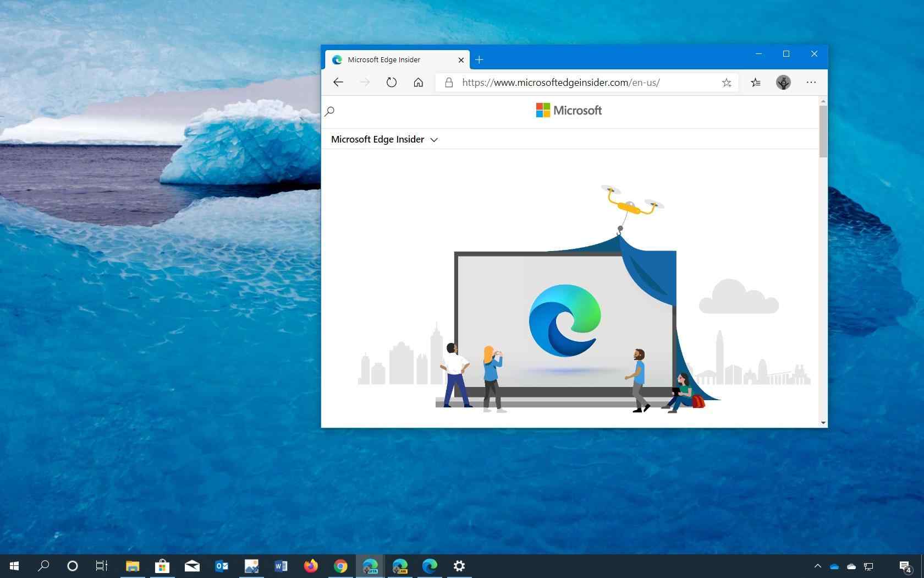Expand the Microsoft Edge Insider section chevron
The image size is (924, 578).
pos(434,140)
